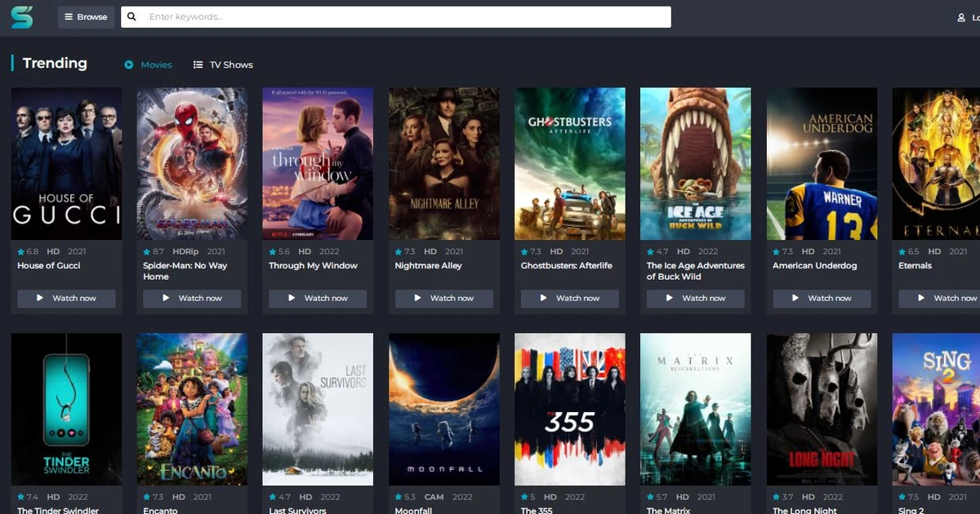Open Spider-Man: No Way Home title link

[185, 271]
